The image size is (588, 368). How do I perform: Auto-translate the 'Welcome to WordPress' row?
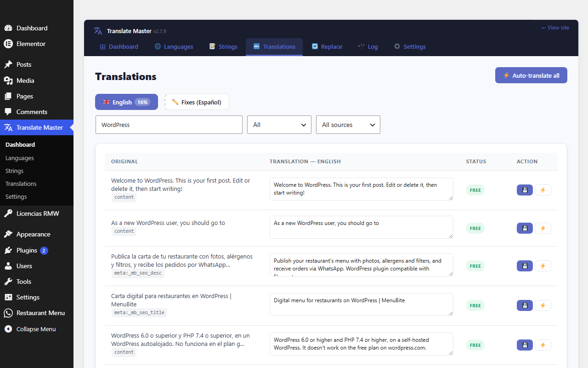click(543, 190)
